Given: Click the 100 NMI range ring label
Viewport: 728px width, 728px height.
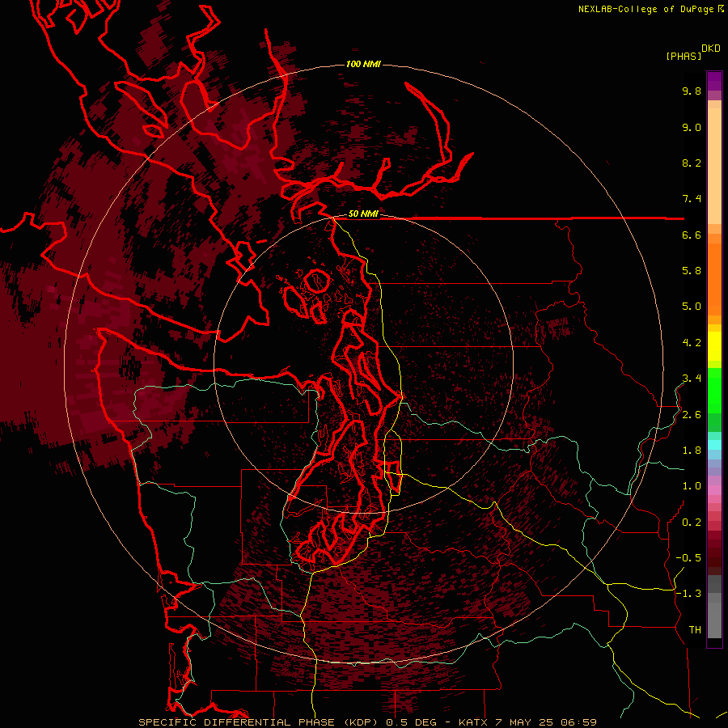Looking at the screenshot, I should point(363,64).
